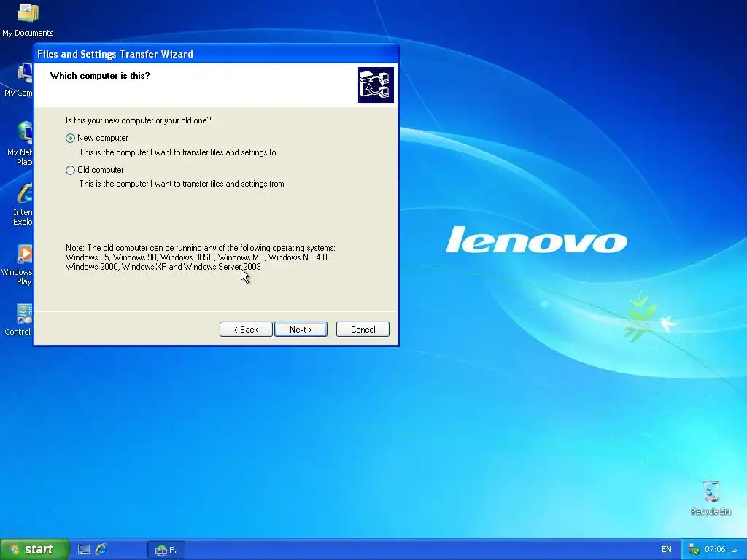Select the Recycle Bin icon

click(711, 498)
